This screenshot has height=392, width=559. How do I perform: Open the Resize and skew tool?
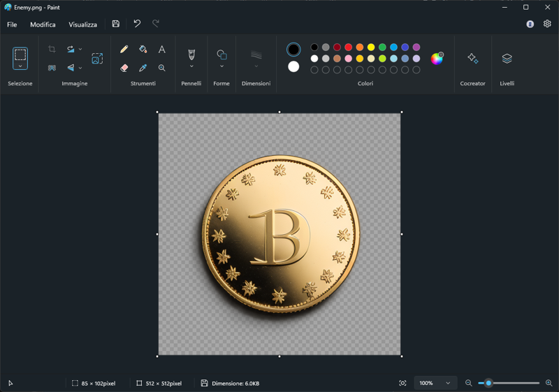tap(97, 59)
